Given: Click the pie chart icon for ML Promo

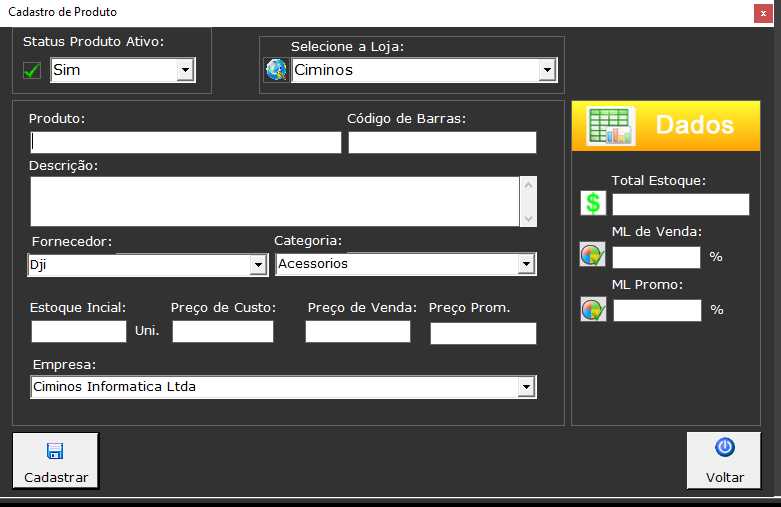Looking at the screenshot, I should tap(592, 309).
